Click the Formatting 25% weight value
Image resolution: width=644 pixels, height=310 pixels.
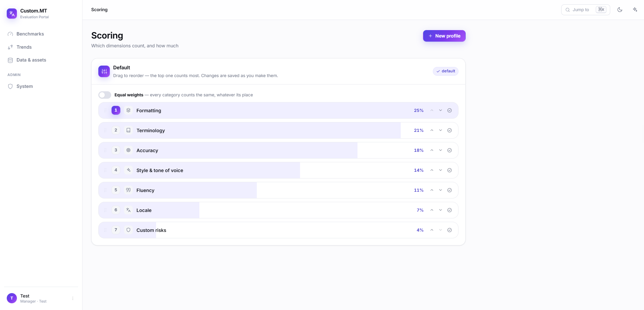419,110
